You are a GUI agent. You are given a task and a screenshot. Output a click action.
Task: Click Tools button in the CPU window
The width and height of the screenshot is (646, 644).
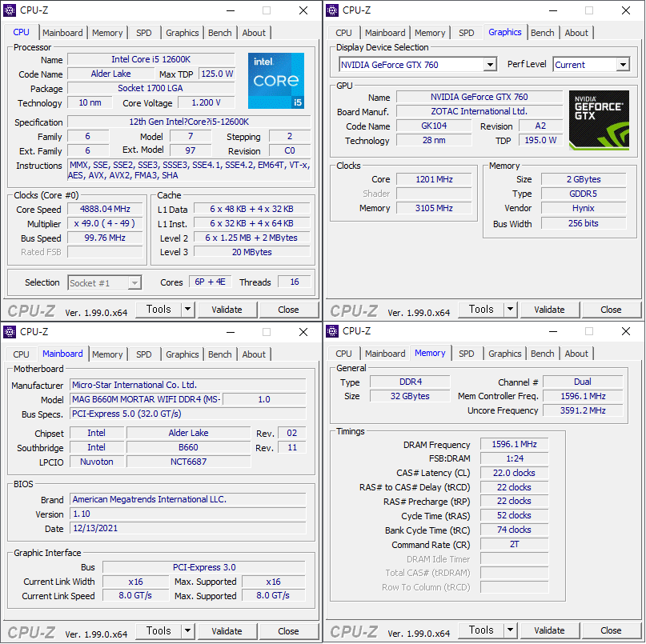tap(158, 310)
